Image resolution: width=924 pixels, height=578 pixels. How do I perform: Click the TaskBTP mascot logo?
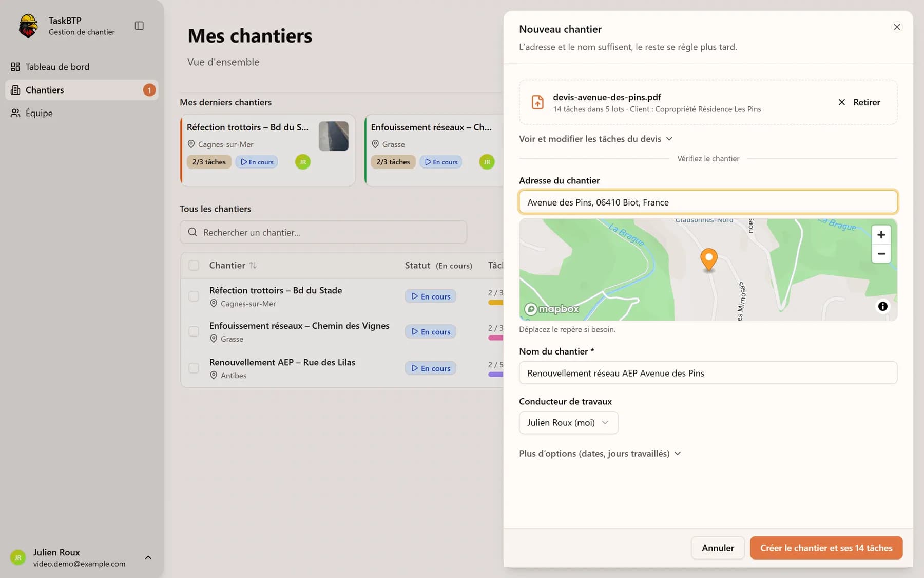coord(28,26)
